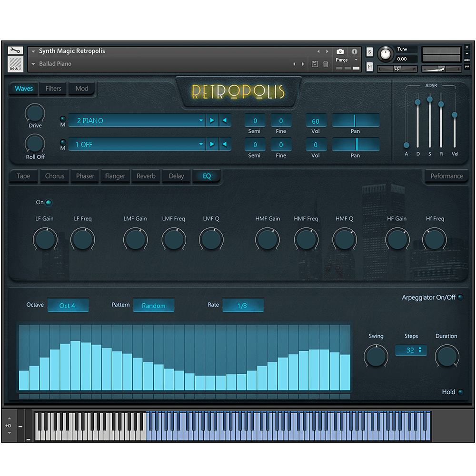Mute the 1 OFF wave layer
This screenshot has height=476, width=476.
(63, 142)
